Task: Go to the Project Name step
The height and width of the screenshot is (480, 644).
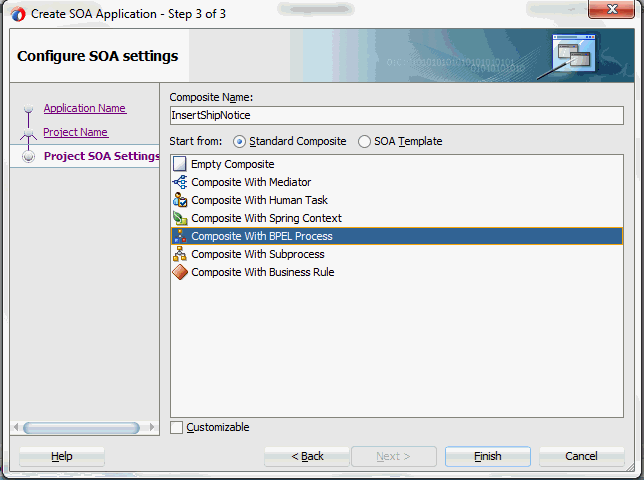Action: tap(76, 132)
